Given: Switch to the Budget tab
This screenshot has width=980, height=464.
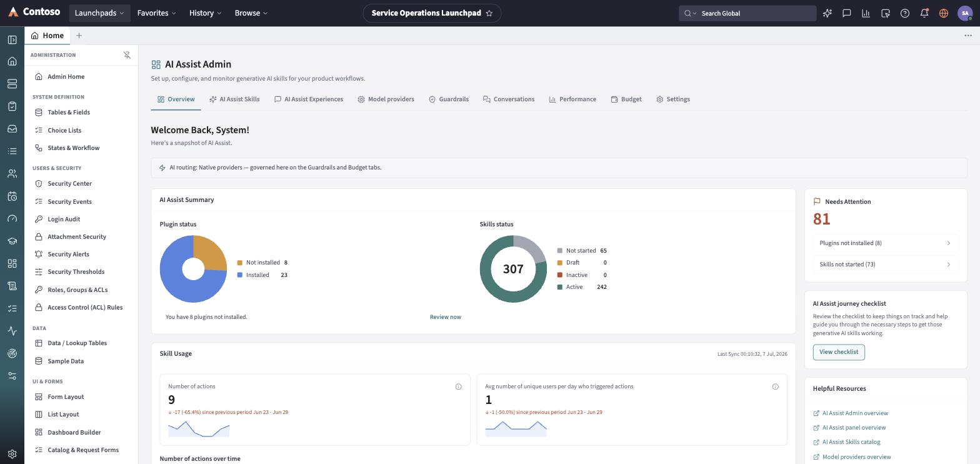Looking at the screenshot, I should click(x=626, y=99).
